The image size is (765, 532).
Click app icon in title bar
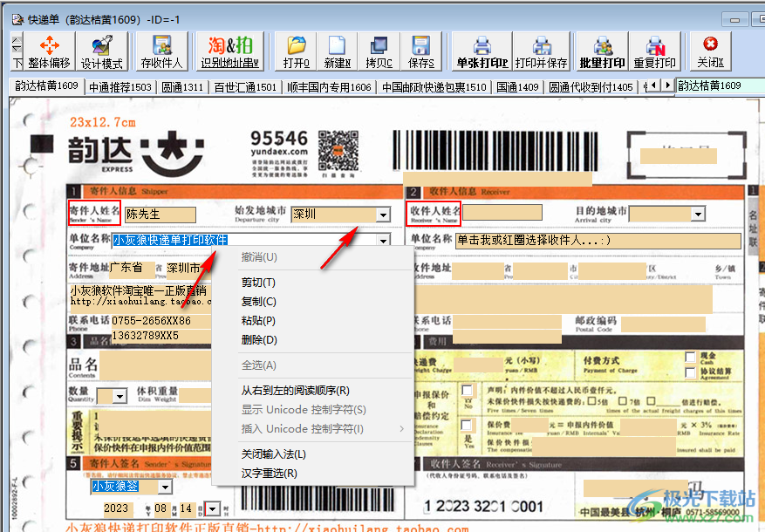(x=17, y=19)
